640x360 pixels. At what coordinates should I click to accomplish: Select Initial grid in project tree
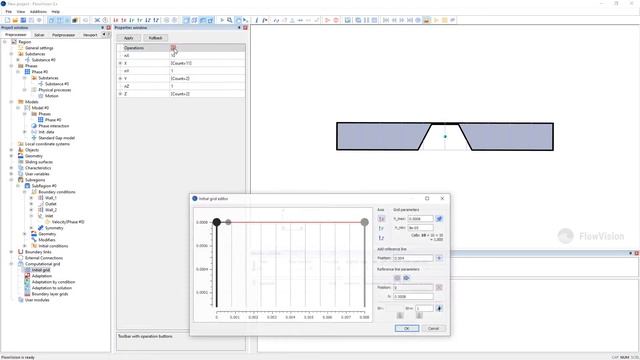coord(41,270)
